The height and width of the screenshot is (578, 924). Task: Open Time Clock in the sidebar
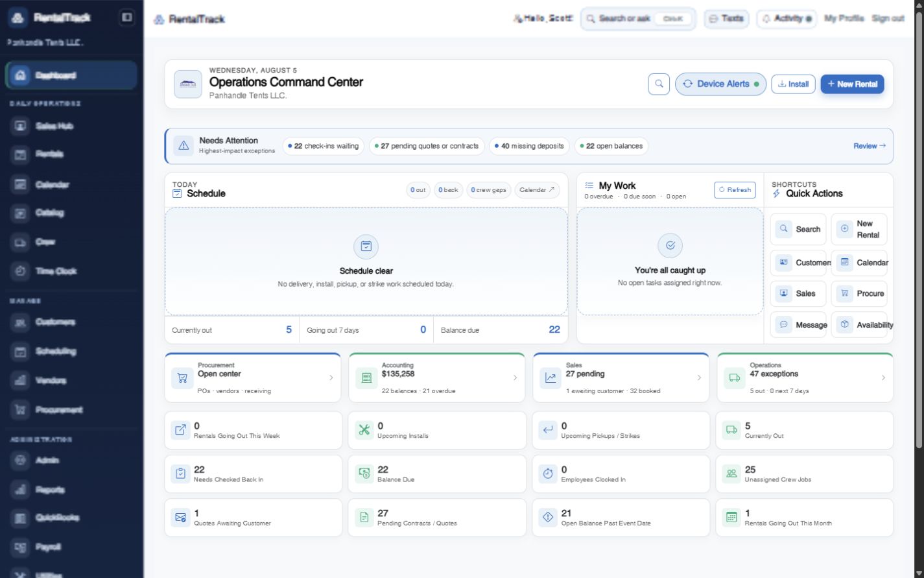[x=71, y=271]
